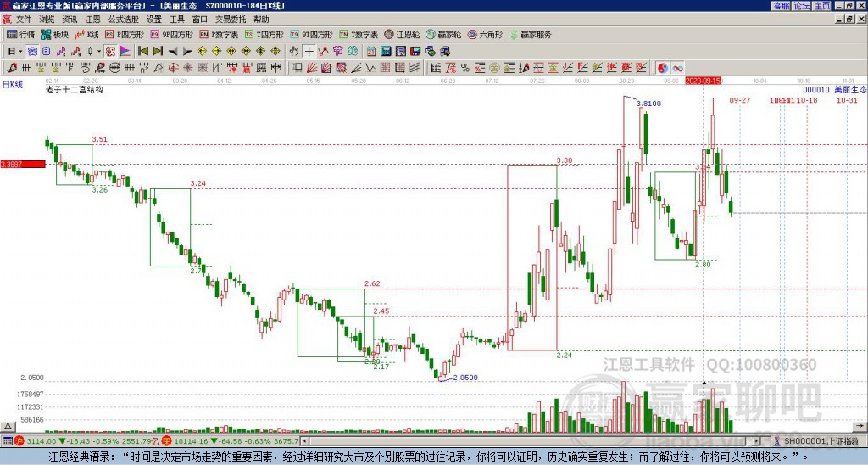The height and width of the screenshot is (465, 868).
Task: Select the hand pan tool
Action: pos(294,52)
